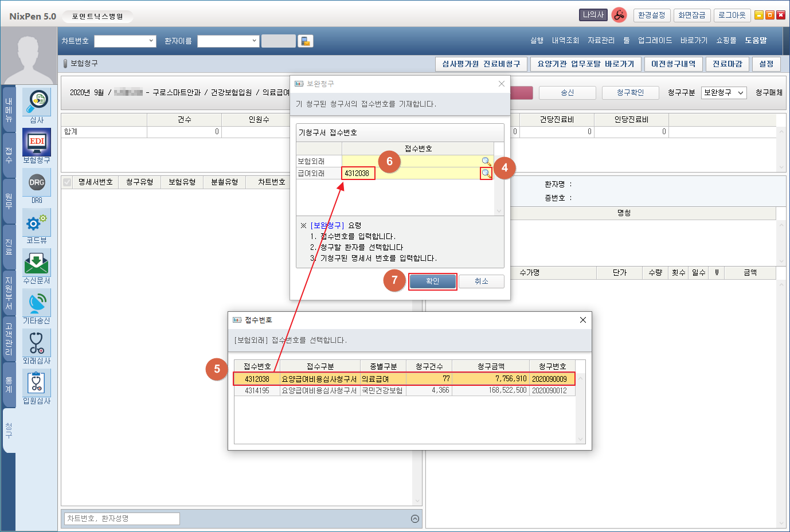The height and width of the screenshot is (532, 790).
Task: Click magnifier search icon in 급여외래 row
Action: pyautogui.click(x=486, y=173)
